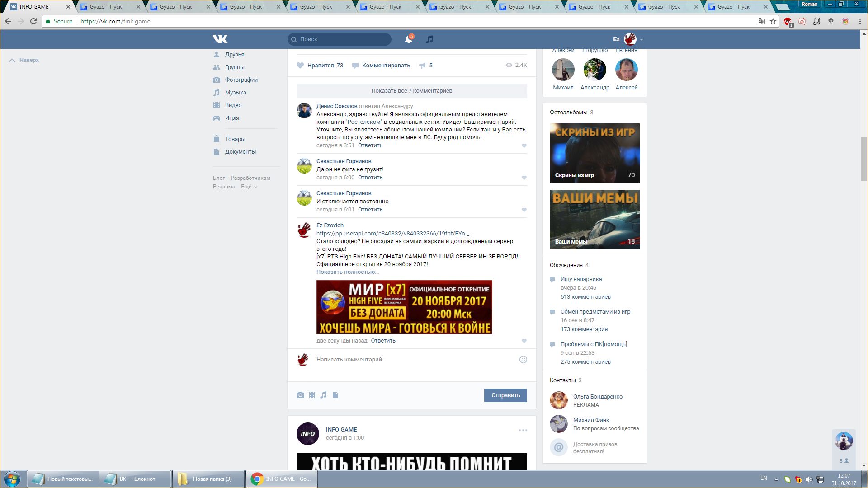Open VK notifications bell
The height and width of the screenshot is (488, 868).
[408, 40]
